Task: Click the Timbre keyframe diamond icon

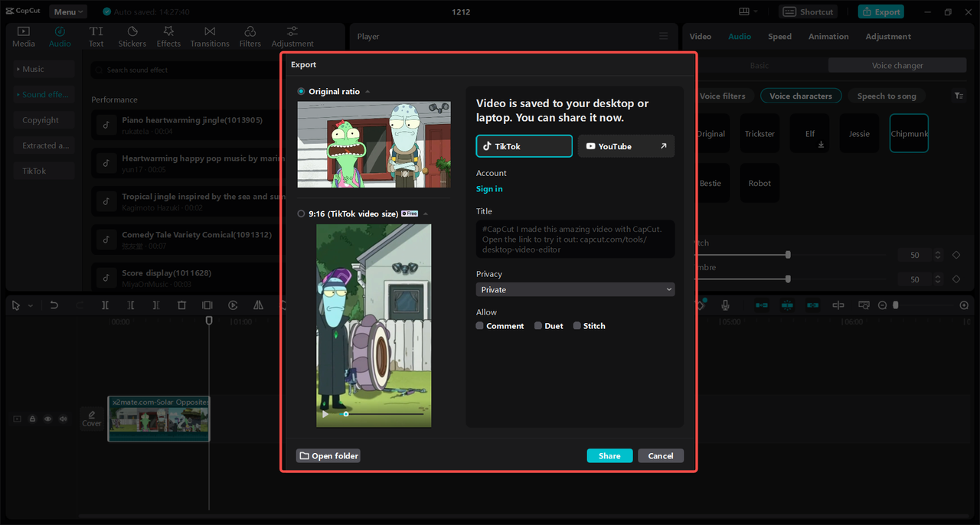Action: (956, 279)
